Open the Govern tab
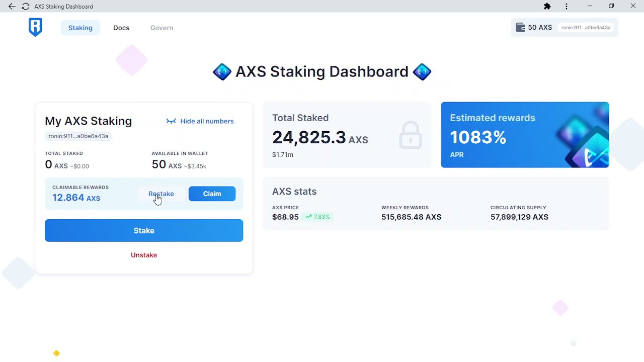The image size is (644, 362). [x=162, y=28]
